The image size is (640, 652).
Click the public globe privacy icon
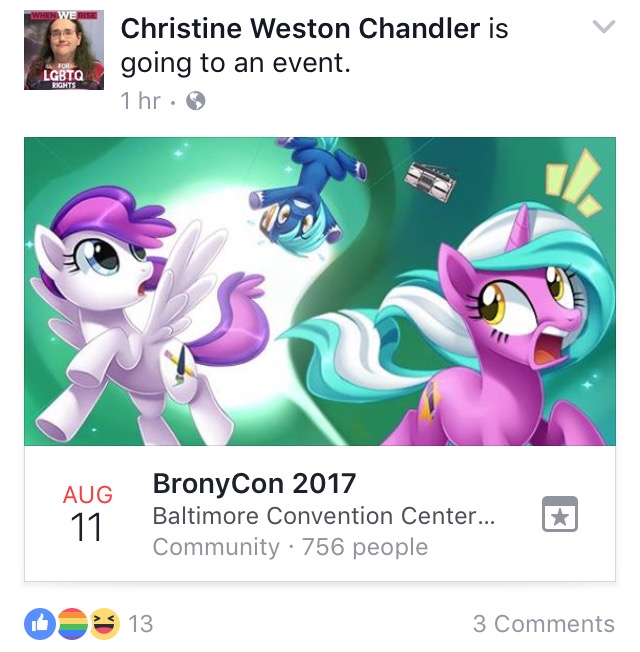[x=195, y=101]
